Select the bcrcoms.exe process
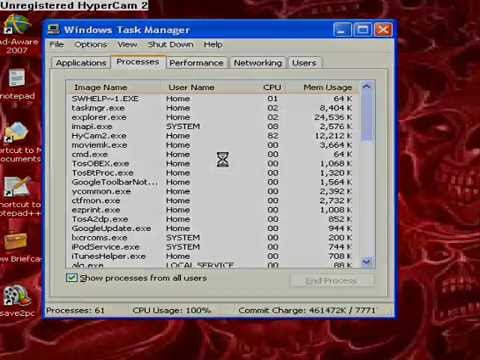The height and width of the screenshot is (360, 480). coord(212,238)
